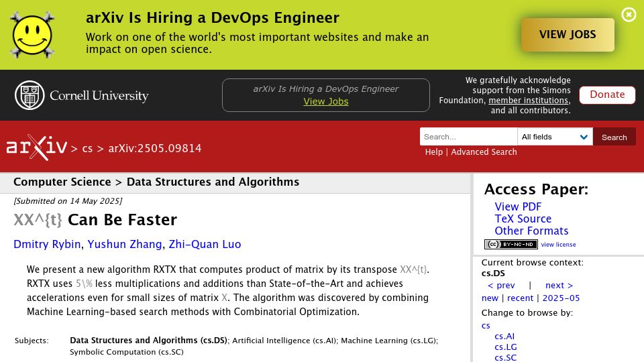Screen dimensions: 644x362
Task: Open the new listings link
Action: tap(490, 298)
